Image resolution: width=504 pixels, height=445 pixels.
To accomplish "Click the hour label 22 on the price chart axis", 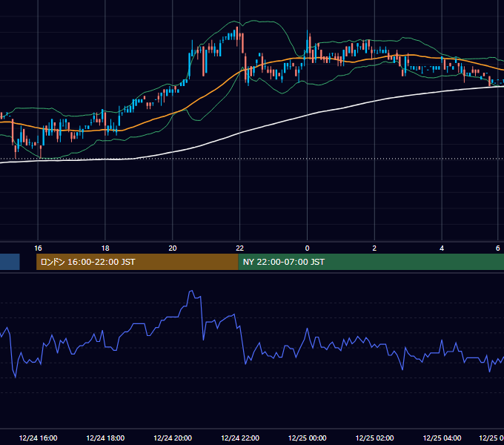I will 240,248.
